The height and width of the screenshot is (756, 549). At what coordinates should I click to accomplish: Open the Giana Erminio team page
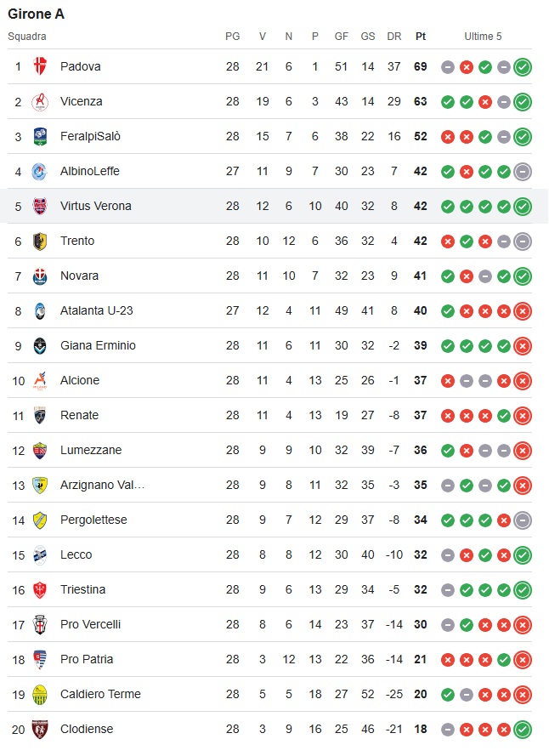pos(98,345)
